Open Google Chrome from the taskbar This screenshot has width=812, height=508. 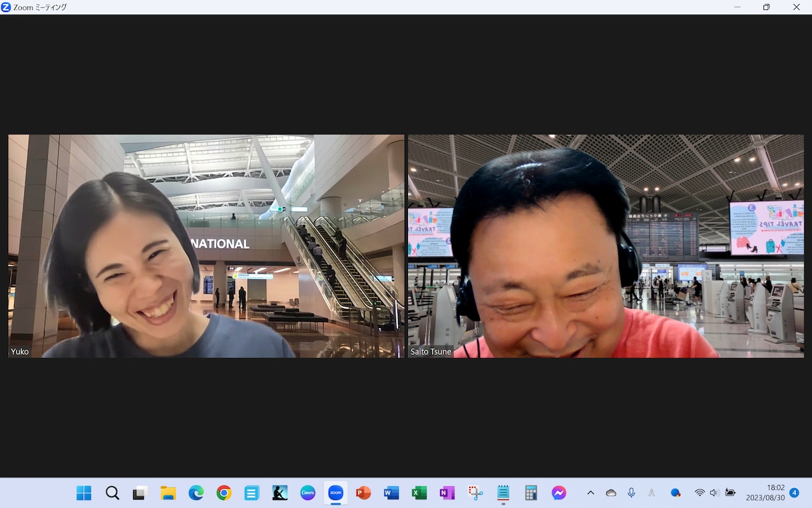point(224,493)
